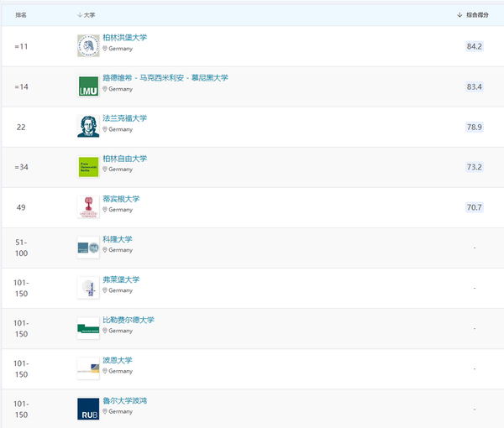Click the score 73.2
Viewport: 504px width, 428px height.
pyautogui.click(x=475, y=167)
